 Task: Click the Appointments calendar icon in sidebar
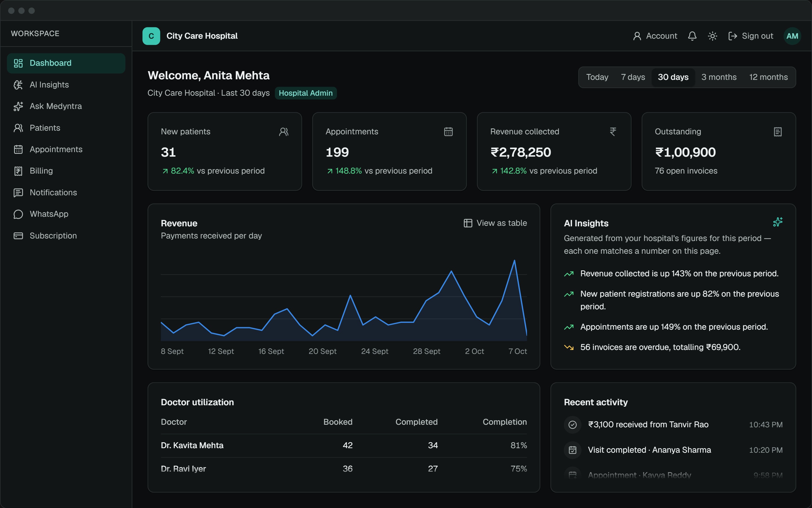(18, 150)
